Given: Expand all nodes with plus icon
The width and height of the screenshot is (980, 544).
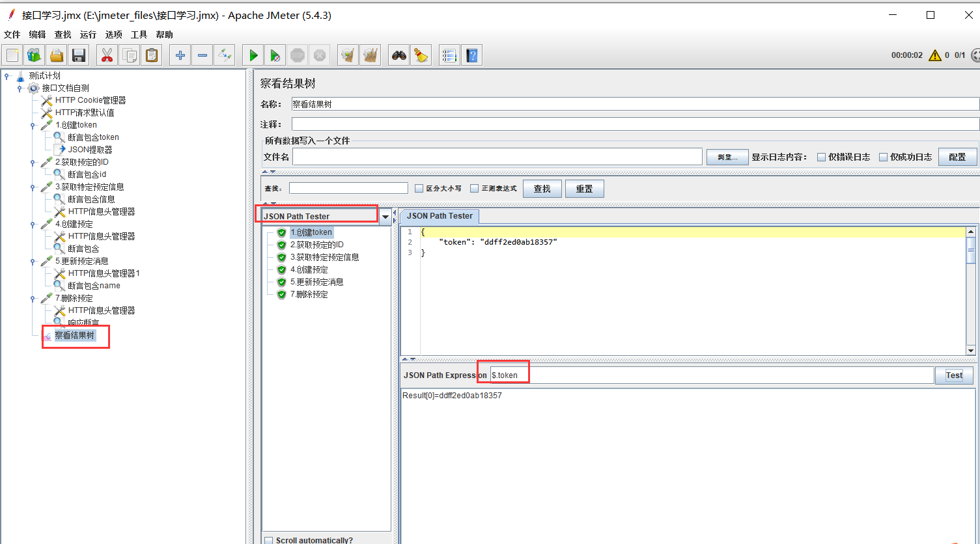Looking at the screenshot, I should click(x=180, y=55).
